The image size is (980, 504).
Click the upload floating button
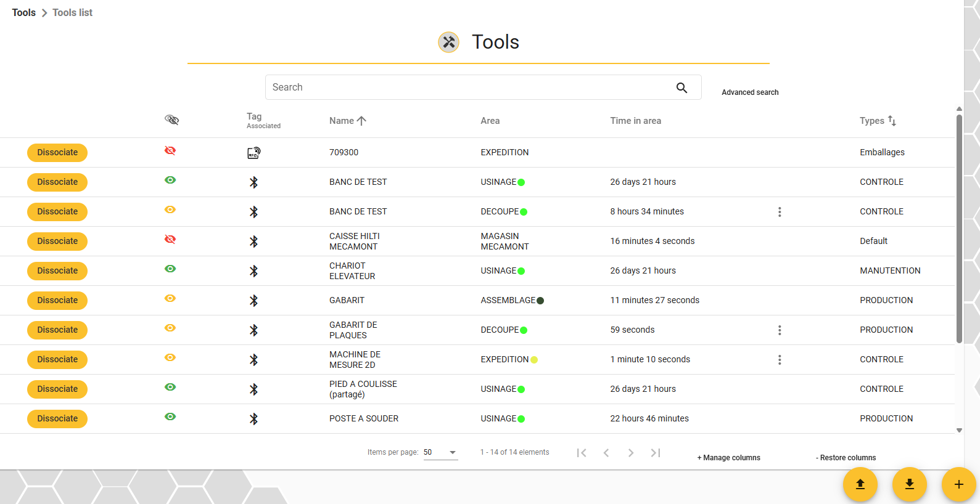860,484
